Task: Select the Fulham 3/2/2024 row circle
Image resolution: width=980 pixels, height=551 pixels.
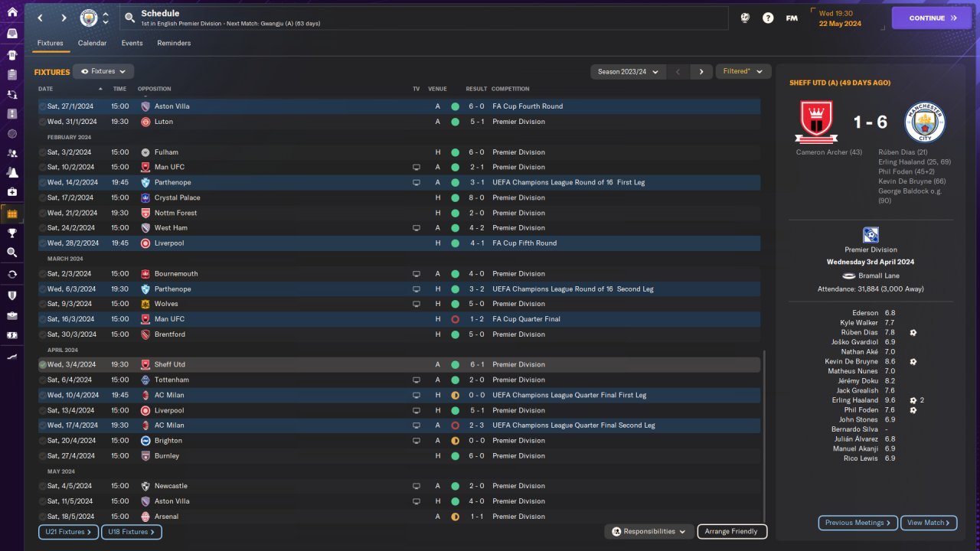Action: (x=42, y=152)
